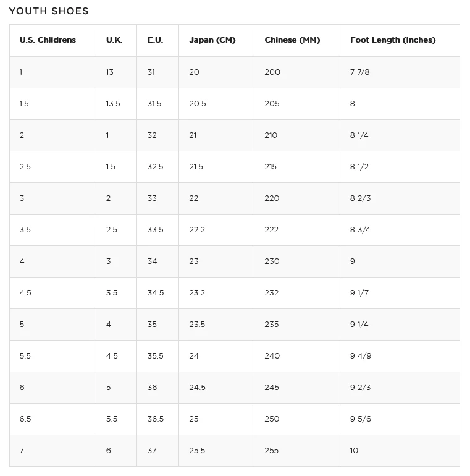Select the foot length 9 1/7 cell

tap(359, 293)
